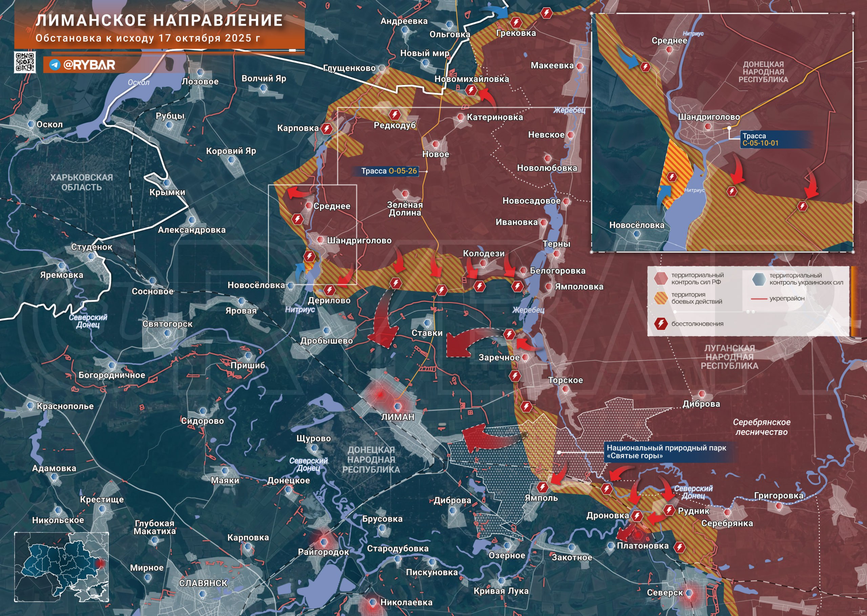Select the blue settlement marker at Святогорск
867x616 pixels.
pos(167,334)
